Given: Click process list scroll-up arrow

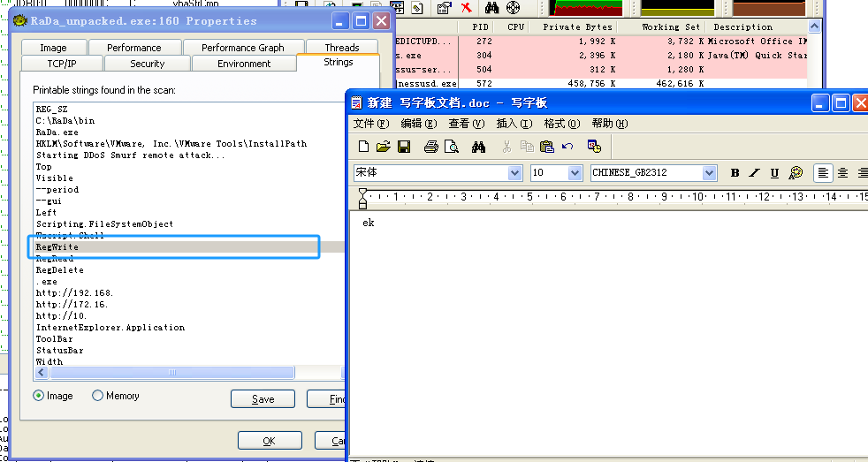Looking at the screenshot, I should 814,26.
